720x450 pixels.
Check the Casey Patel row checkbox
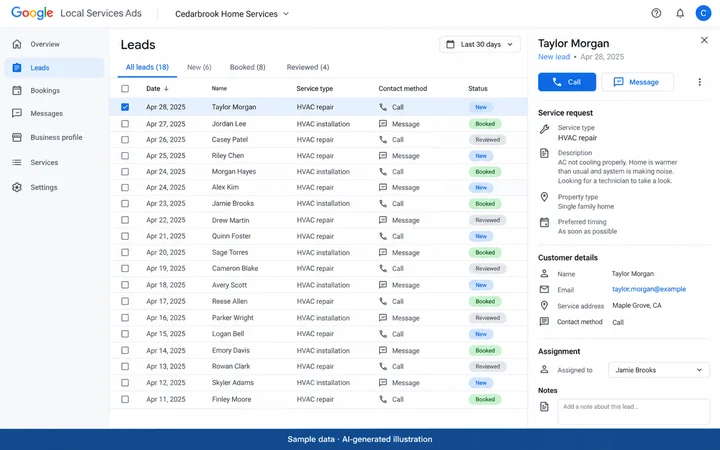pyautogui.click(x=125, y=140)
